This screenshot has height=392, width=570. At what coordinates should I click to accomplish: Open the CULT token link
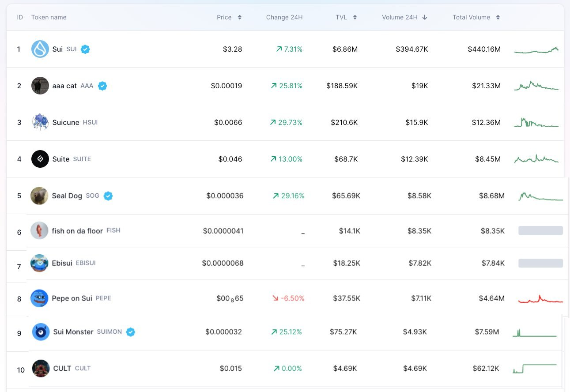[62, 369]
